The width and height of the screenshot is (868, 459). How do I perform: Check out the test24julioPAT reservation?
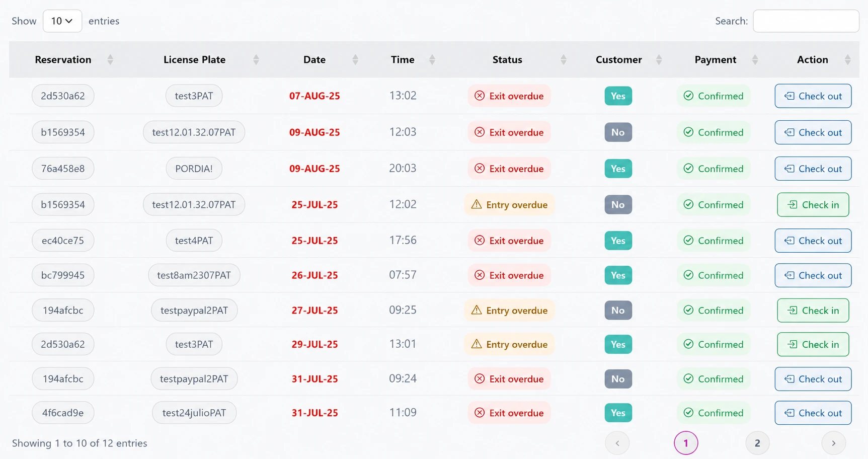click(x=813, y=413)
